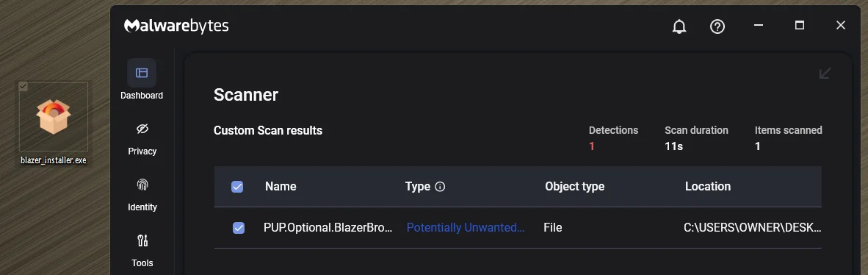Sort results by Location column header
The width and height of the screenshot is (868, 275).
708,186
